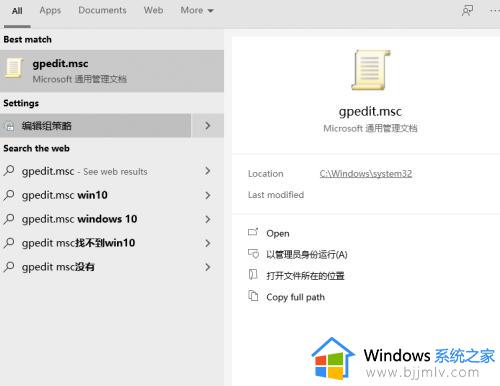Screen dimensions: 500x386
Task: Expand chevron for 'See web results' row
Action: [208, 171]
